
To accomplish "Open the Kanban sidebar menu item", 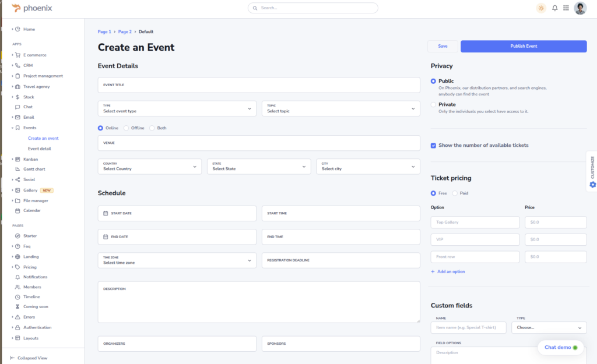I will coord(30,159).
